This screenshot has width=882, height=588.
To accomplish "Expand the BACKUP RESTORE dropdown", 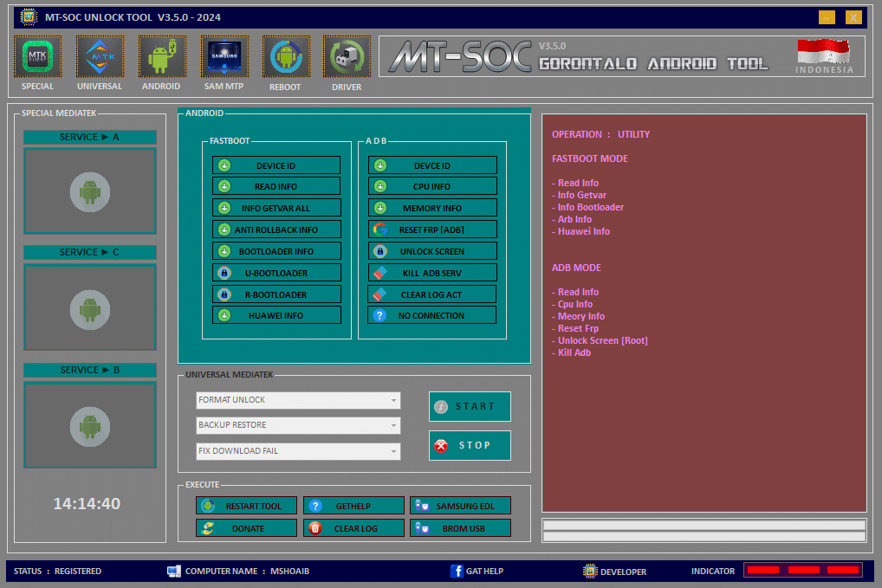I will point(298,425).
